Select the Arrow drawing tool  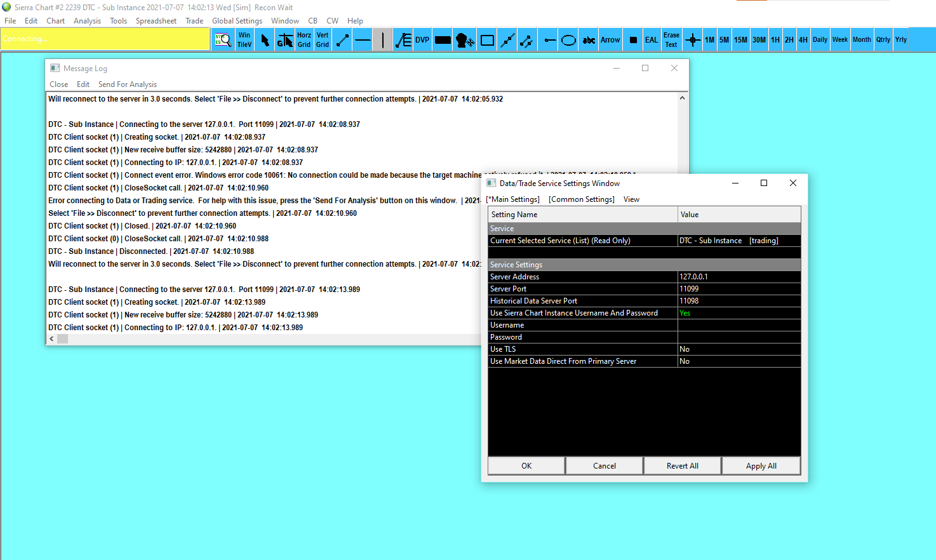pyautogui.click(x=610, y=40)
